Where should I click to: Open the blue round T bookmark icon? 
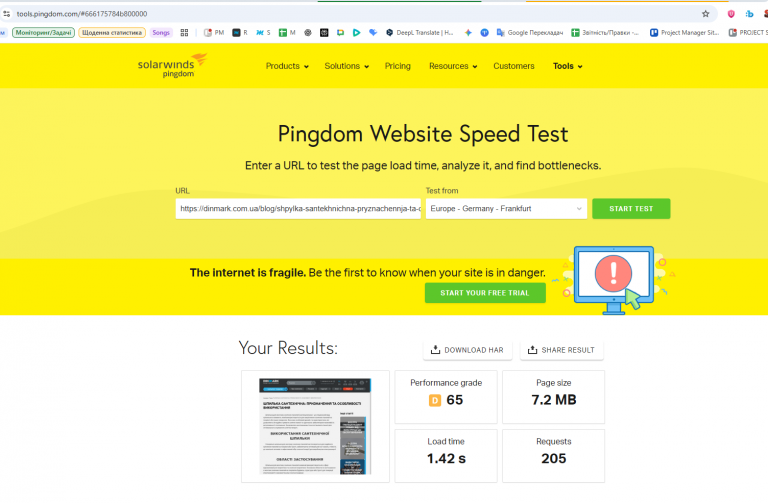[484, 32]
